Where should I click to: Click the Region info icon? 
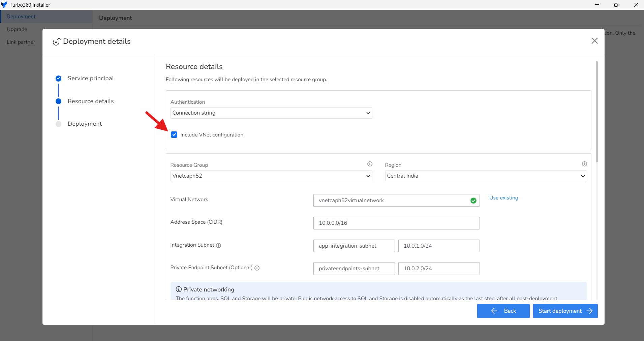(584, 164)
